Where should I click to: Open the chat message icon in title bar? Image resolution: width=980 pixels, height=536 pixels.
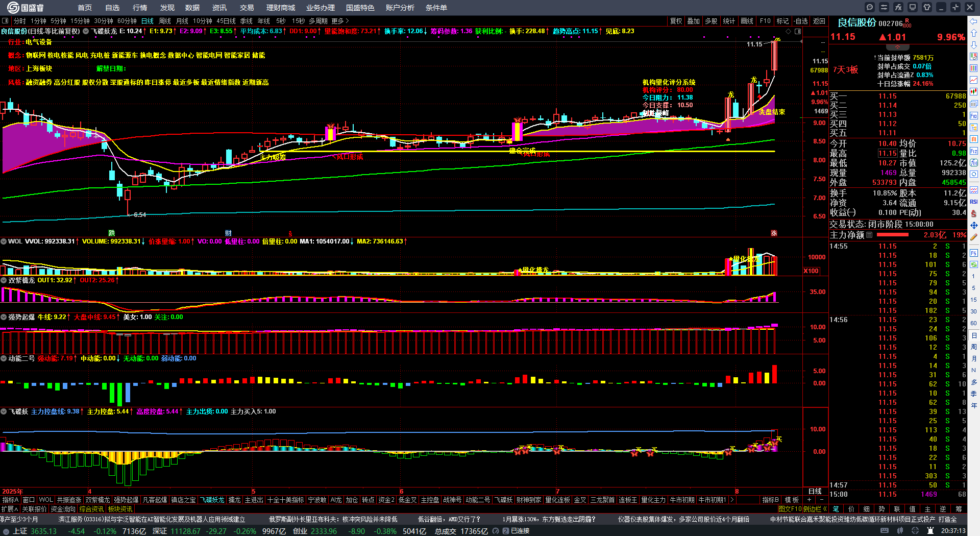coord(870,7)
